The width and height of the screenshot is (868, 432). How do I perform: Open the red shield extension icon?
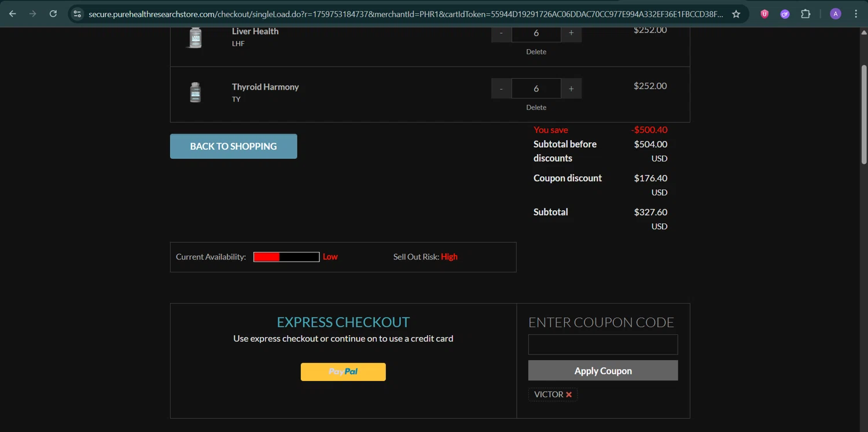[x=764, y=14]
